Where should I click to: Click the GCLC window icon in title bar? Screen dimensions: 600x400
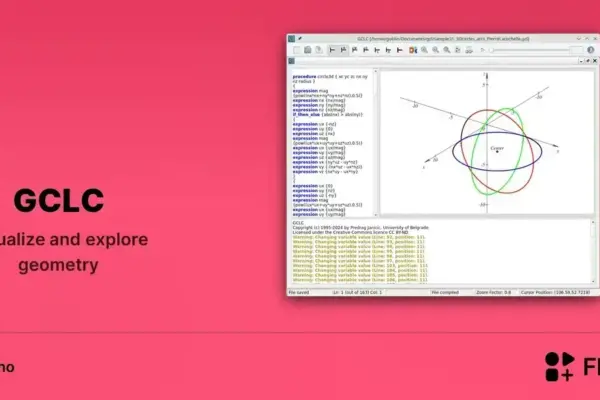tap(292, 39)
